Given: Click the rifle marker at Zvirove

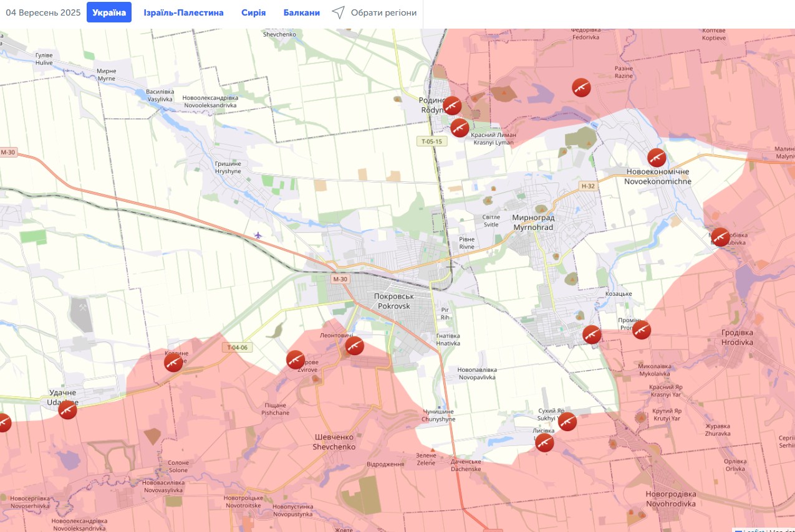Looking at the screenshot, I should pyautogui.click(x=295, y=359).
